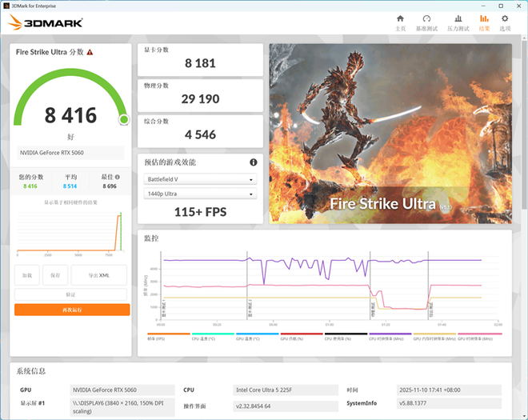Viewport: 528px width, 420px height.
Task: Open the Stress Tests (压力测试) chart icon
Action: [x=457, y=22]
